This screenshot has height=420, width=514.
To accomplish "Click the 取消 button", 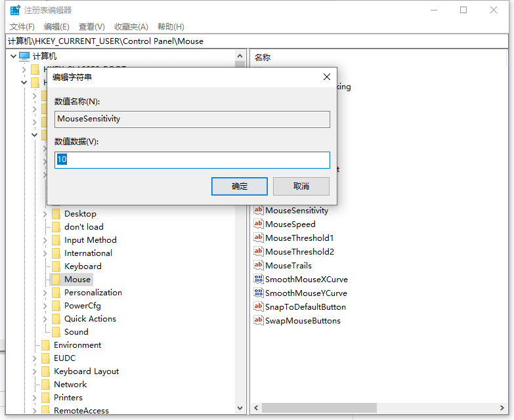I will tap(301, 186).
